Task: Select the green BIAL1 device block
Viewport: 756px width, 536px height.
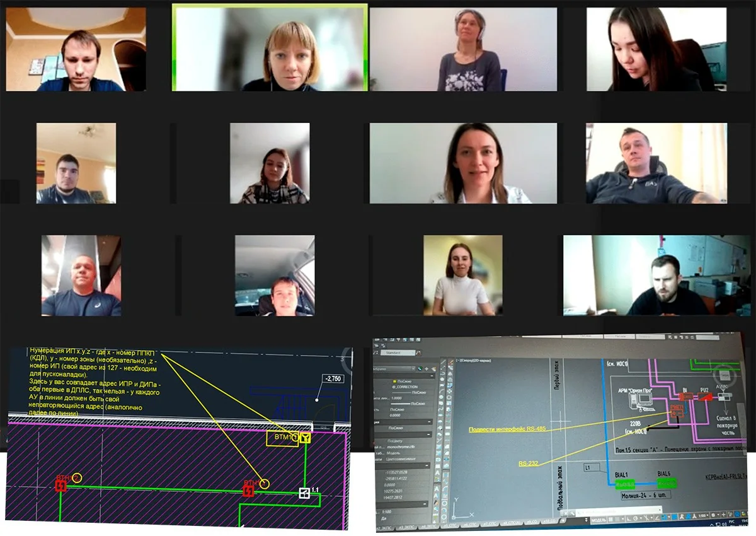Action: (626, 484)
